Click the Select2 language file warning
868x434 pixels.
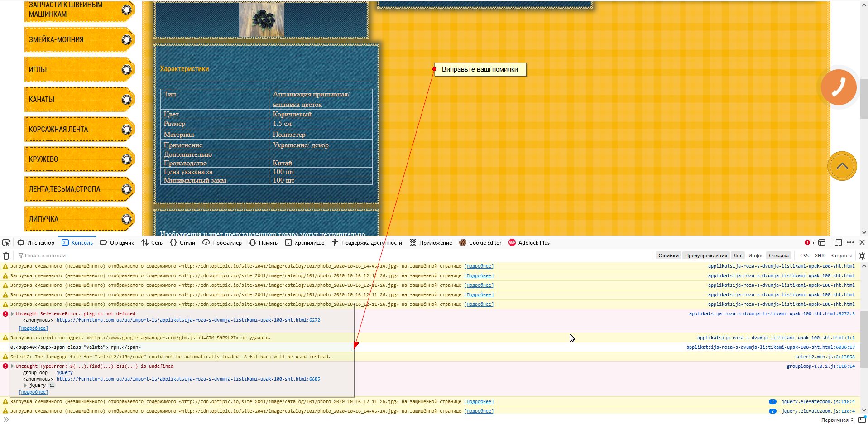coord(170,357)
